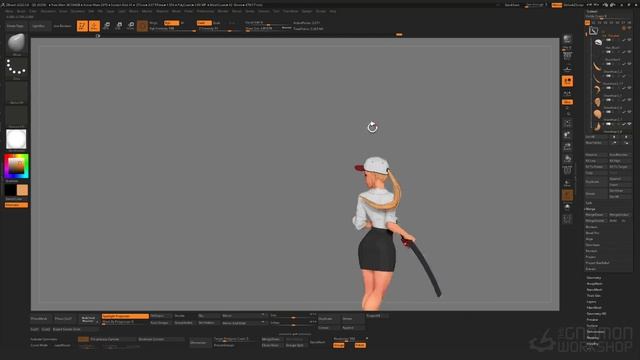Expand the ArrayMesh section

594,284
